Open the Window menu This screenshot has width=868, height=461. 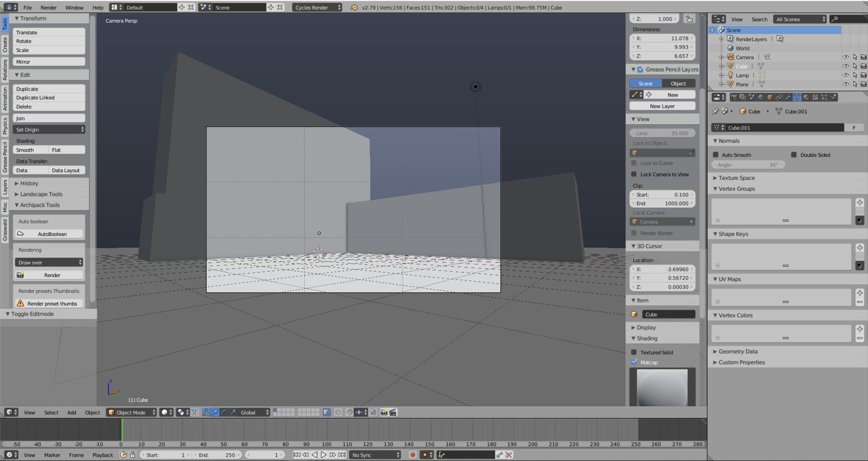point(74,8)
